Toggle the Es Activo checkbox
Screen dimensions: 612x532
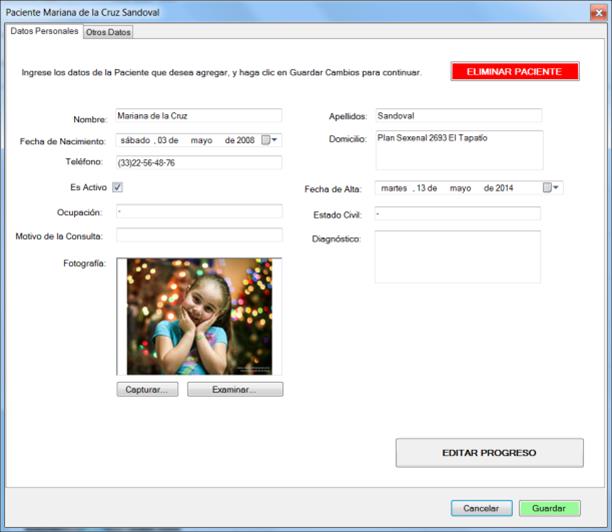117,187
